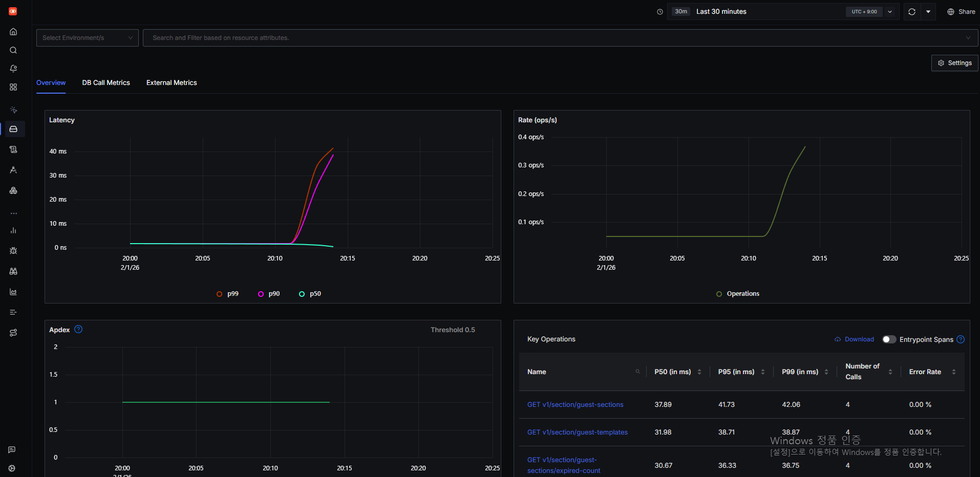Screen dimensions: 980x477
Task: Open the Home icon in sidebar
Action: pyautogui.click(x=13, y=32)
